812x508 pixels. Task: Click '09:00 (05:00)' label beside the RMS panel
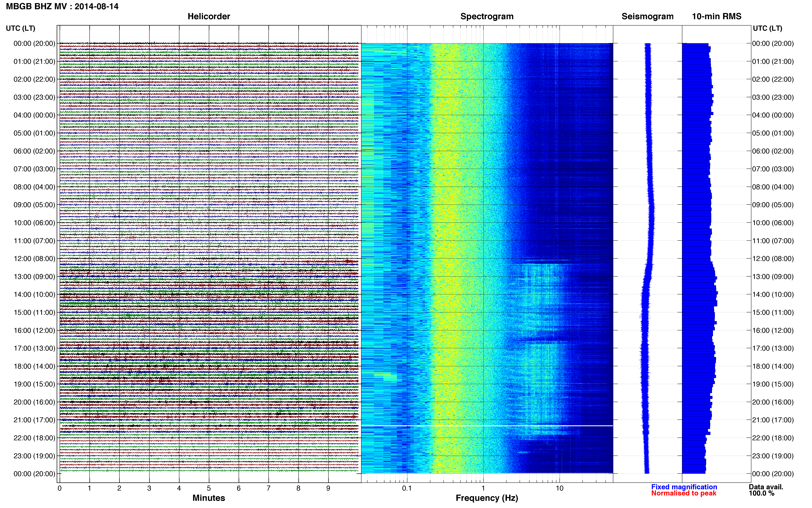[773, 205]
